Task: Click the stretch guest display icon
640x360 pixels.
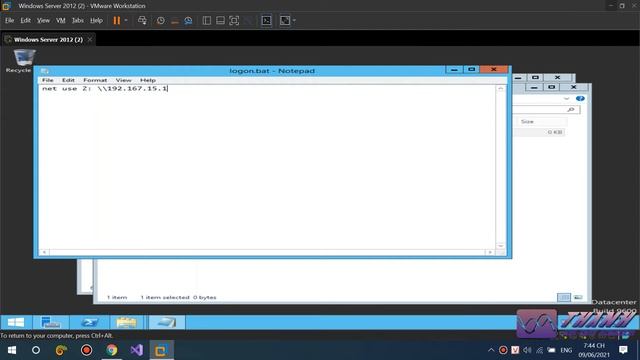Action: tap(285, 20)
